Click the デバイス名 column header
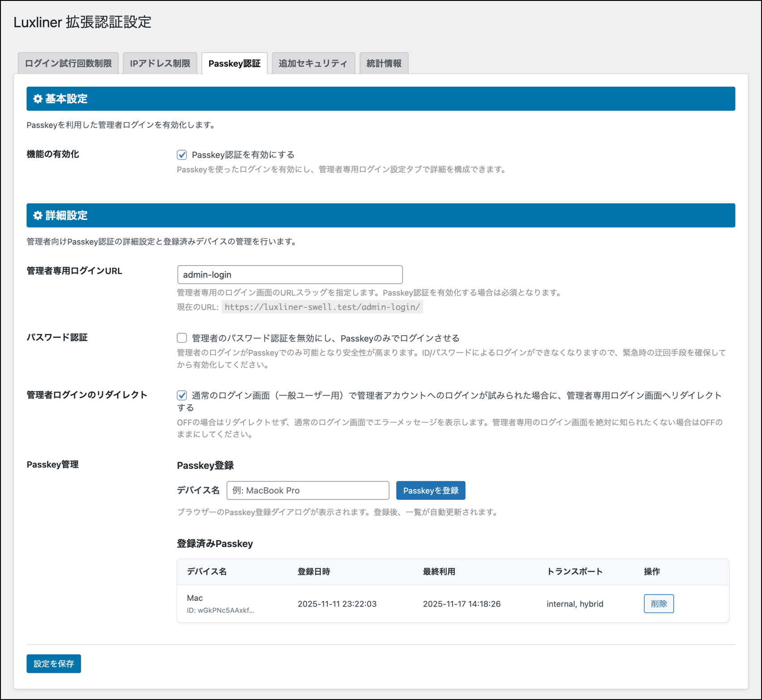The height and width of the screenshot is (700, 762). [207, 572]
